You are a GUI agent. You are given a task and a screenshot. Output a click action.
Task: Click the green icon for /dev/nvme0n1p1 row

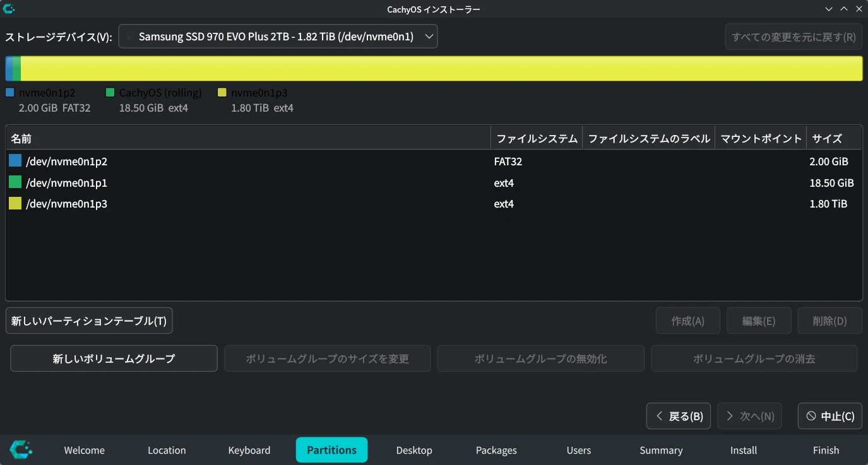[15, 183]
